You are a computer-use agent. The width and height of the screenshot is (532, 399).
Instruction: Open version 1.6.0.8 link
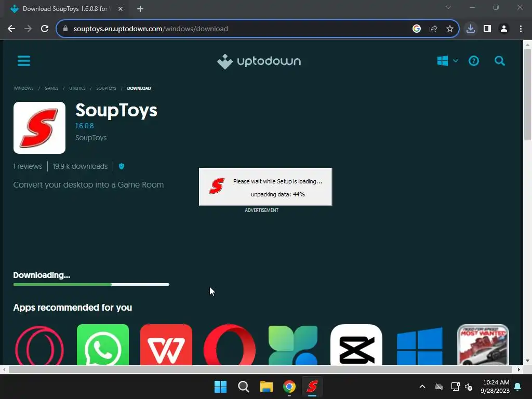point(85,126)
